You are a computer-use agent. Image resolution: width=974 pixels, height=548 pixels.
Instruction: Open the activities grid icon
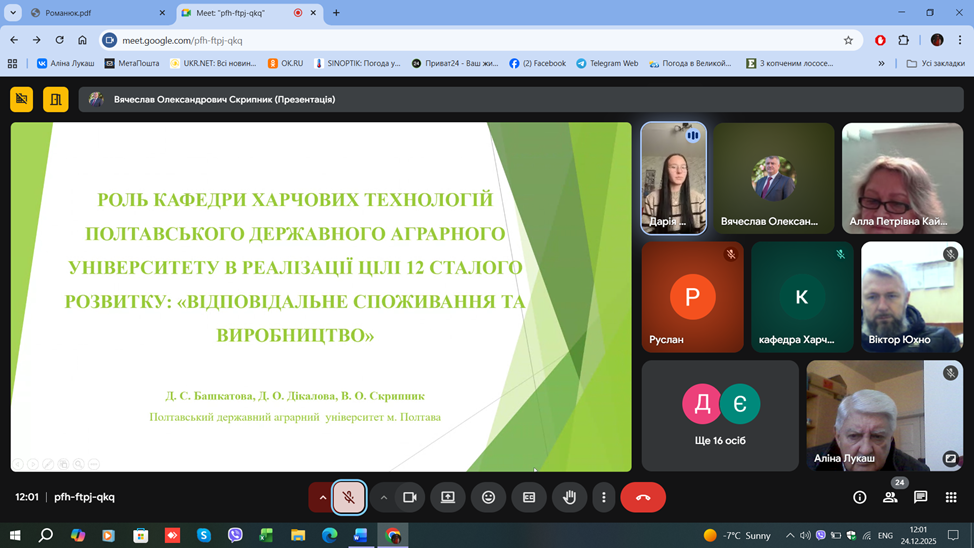pyautogui.click(x=950, y=497)
